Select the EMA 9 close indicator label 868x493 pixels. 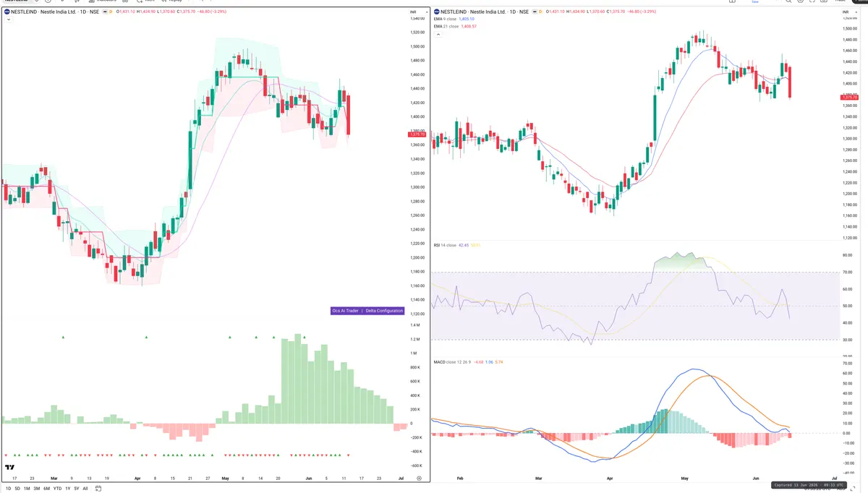tap(446, 20)
